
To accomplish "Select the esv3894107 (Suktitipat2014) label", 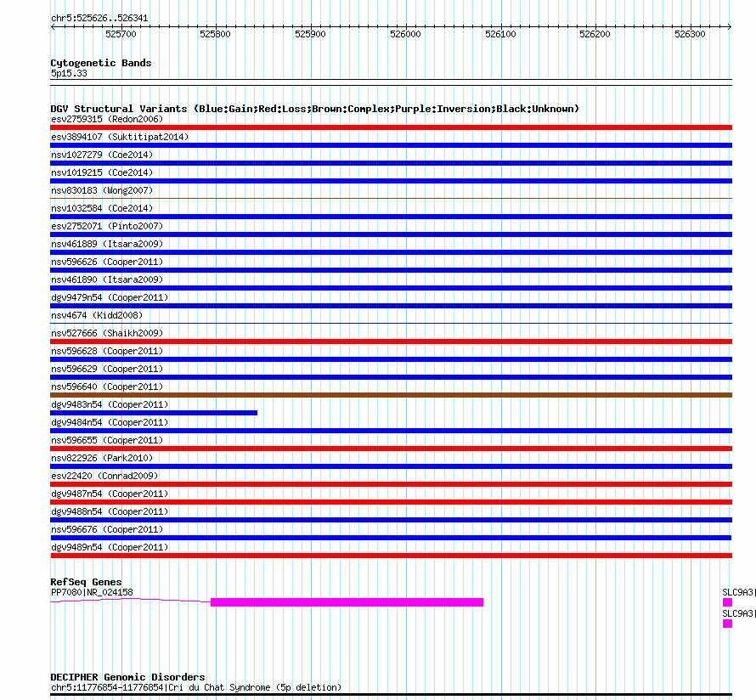I will [120, 137].
